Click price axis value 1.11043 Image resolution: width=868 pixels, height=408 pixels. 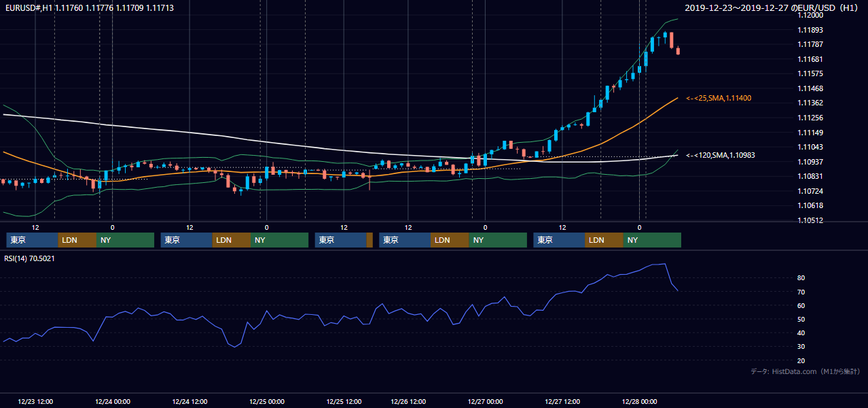810,147
